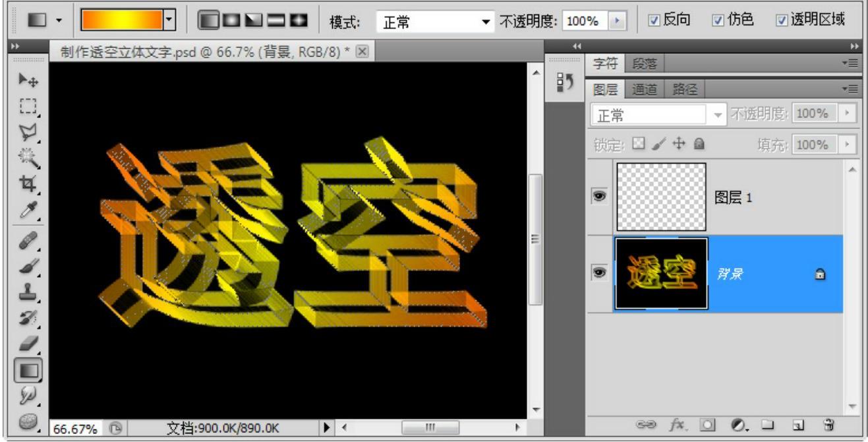Toggle the 仿色 (Dither) checkbox
This screenshot has height=442, width=868.
(x=718, y=21)
